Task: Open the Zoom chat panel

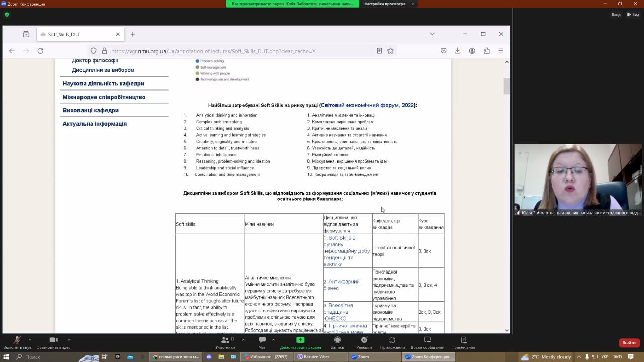Action: pyautogui.click(x=262, y=340)
